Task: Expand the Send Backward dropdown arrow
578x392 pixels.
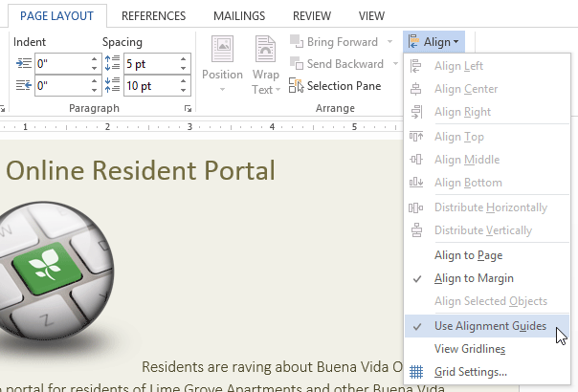Action: (391, 64)
